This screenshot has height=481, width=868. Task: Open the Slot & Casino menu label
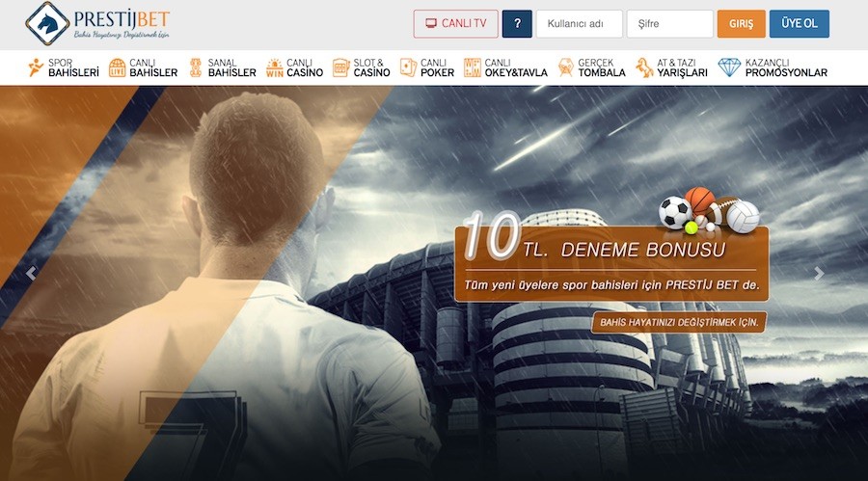click(372, 67)
